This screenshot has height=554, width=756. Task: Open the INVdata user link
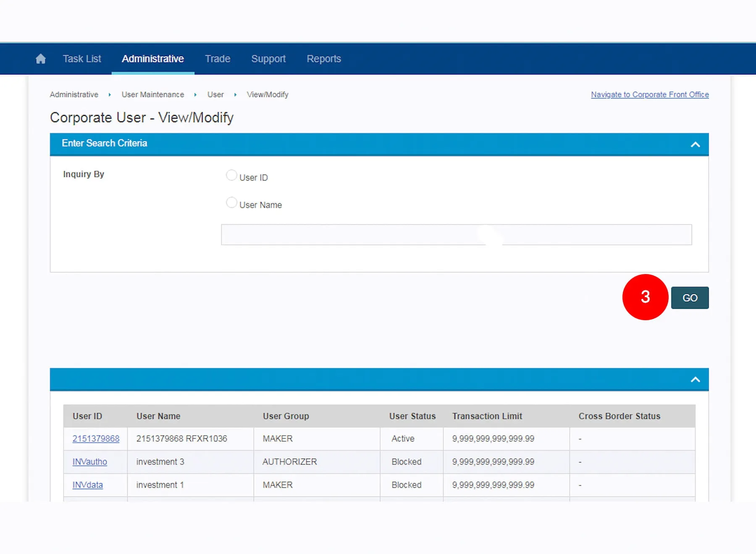point(87,485)
